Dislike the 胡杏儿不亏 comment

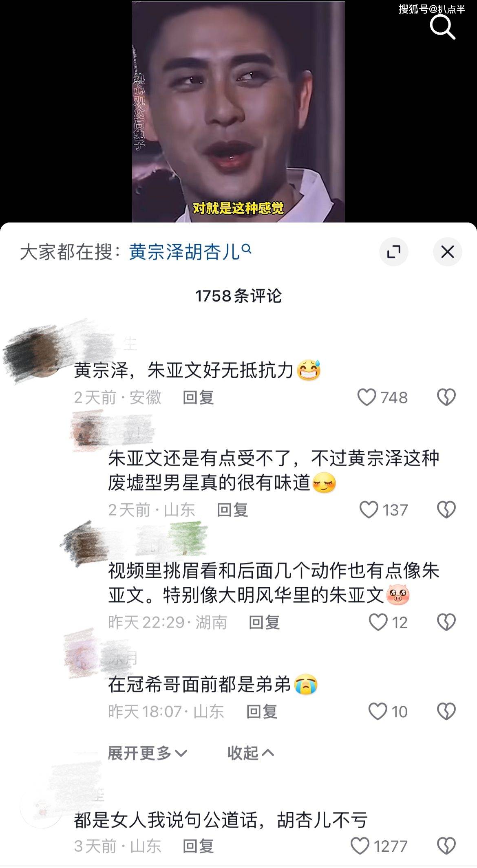coord(446,846)
